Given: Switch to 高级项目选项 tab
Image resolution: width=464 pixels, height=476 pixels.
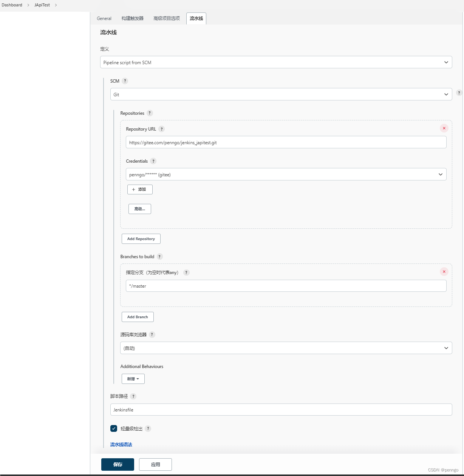Looking at the screenshot, I should [167, 18].
